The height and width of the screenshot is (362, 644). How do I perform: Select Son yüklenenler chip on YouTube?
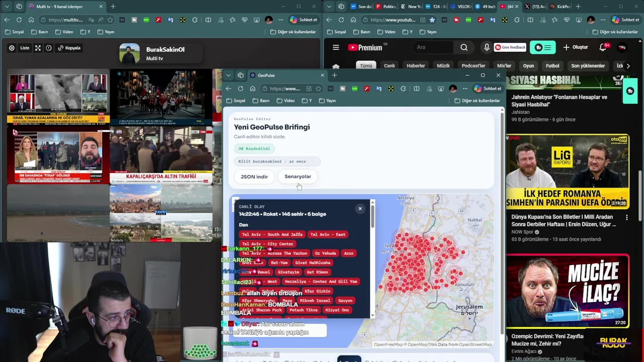coord(588,66)
